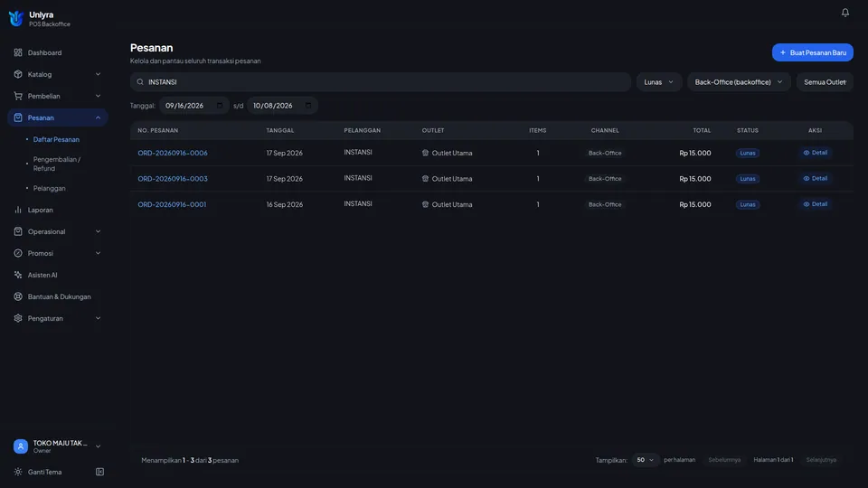This screenshot has height=488, width=868.
Task: Click the Laporan chart icon
Action: pos(18,210)
